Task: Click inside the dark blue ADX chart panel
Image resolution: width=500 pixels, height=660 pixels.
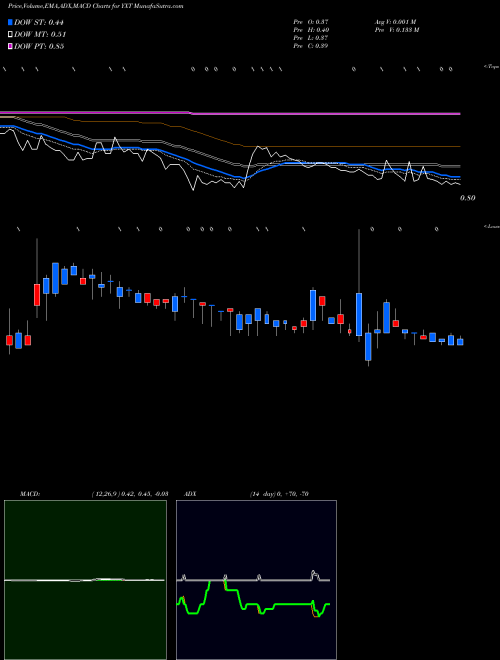Action: [x=256, y=580]
